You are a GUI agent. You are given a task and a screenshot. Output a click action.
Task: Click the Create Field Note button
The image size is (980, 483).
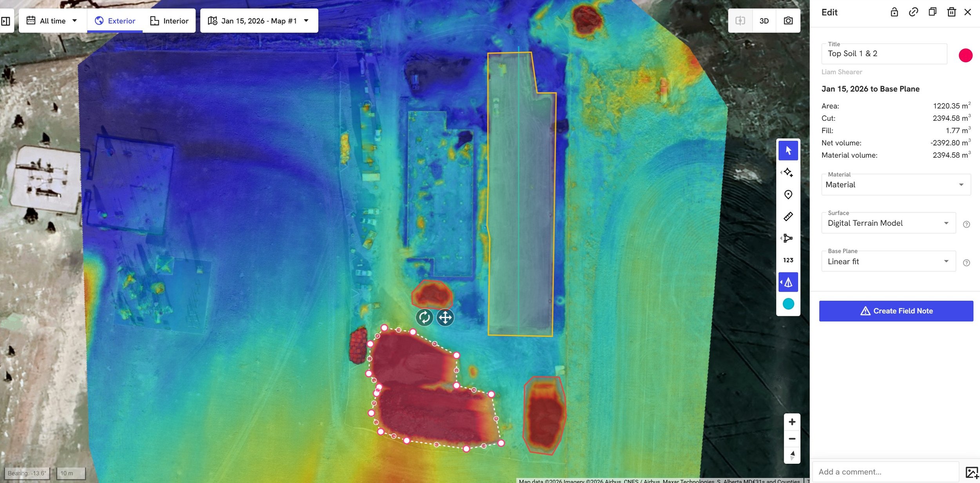tap(896, 310)
